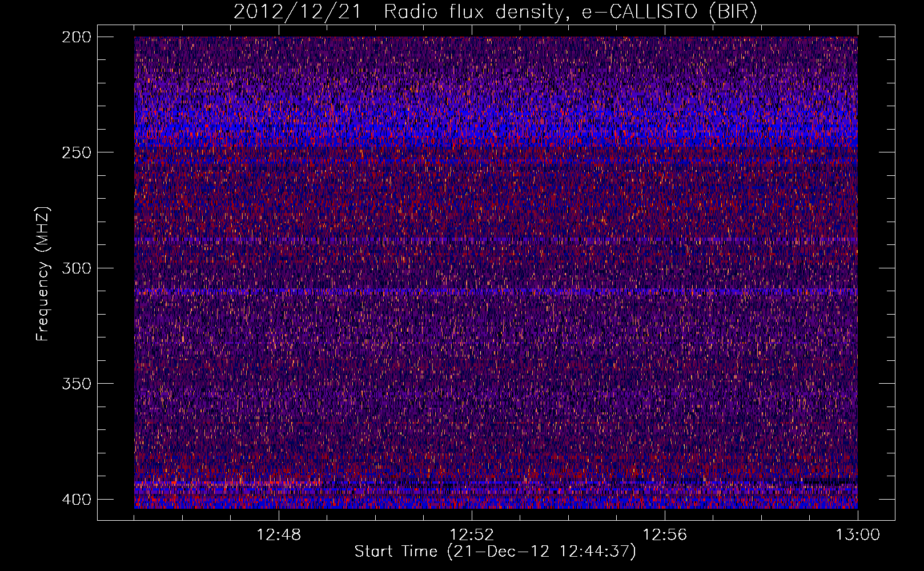Select the 200 frequency tick label
The width and height of the screenshot is (924, 571).
point(76,37)
